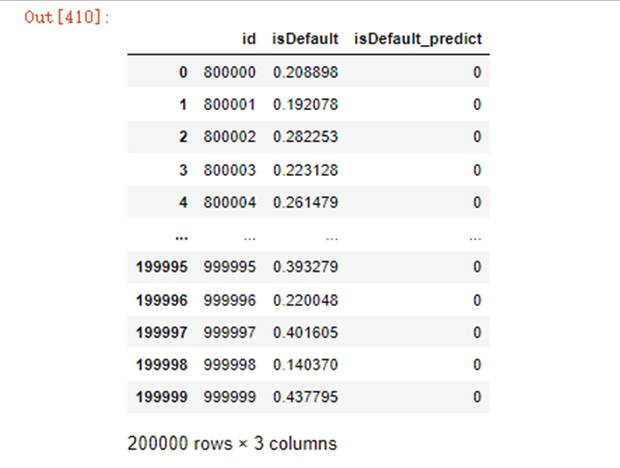Click isDefault value 0.401605
The height and width of the screenshot is (468, 620).
click(306, 332)
